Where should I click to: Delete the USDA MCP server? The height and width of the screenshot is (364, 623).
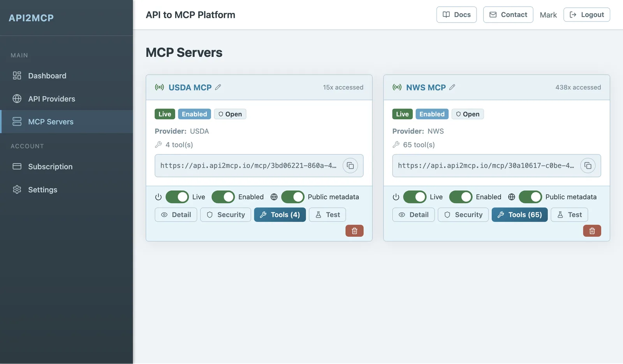pyautogui.click(x=354, y=231)
